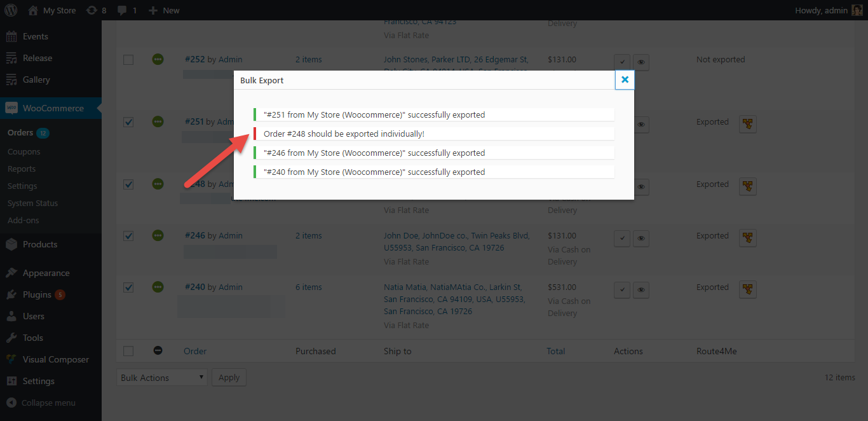This screenshot has height=421, width=868.
Task: Click the Route4Me icon for order #240
Action: [x=748, y=289]
